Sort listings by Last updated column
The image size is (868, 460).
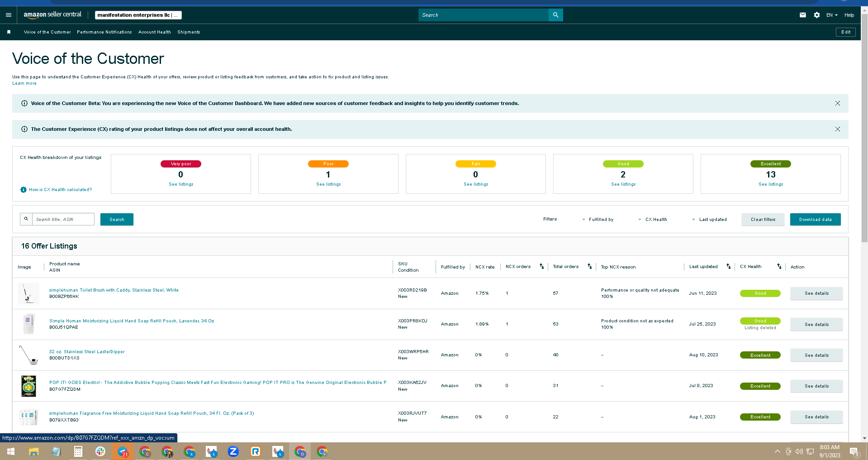tap(729, 267)
